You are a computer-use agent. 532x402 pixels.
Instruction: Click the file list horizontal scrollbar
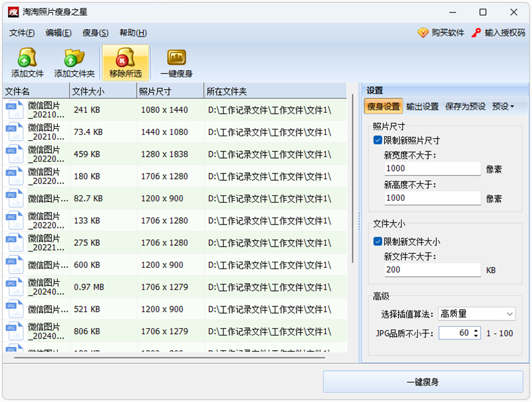[x=170, y=357]
